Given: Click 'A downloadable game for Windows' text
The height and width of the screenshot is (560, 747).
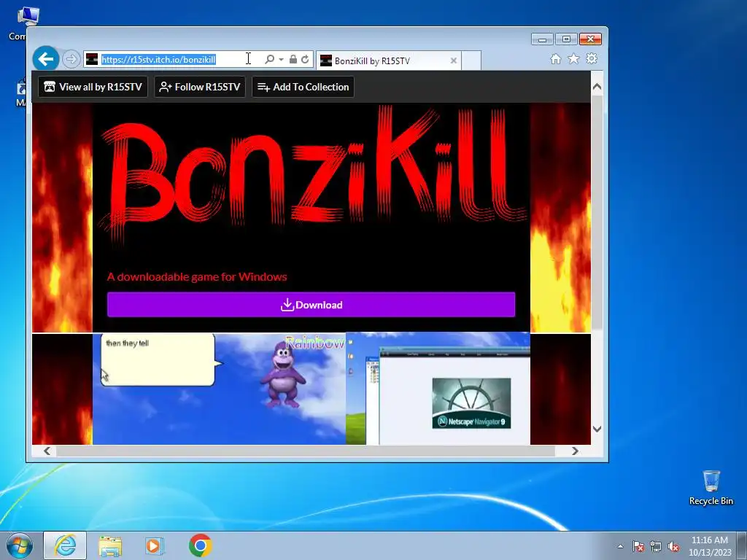Looking at the screenshot, I should [197, 276].
